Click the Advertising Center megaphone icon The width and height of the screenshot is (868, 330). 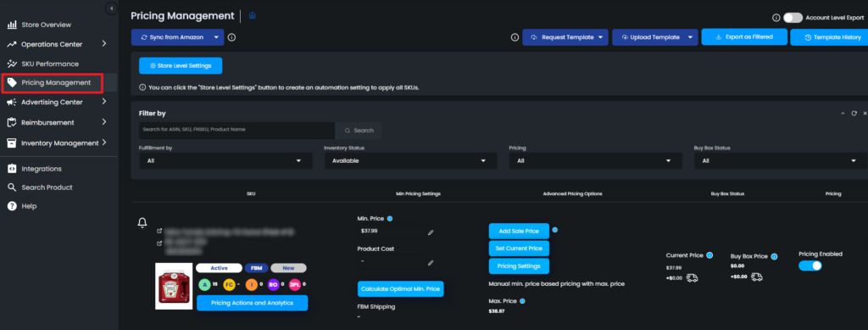[12, 102]
